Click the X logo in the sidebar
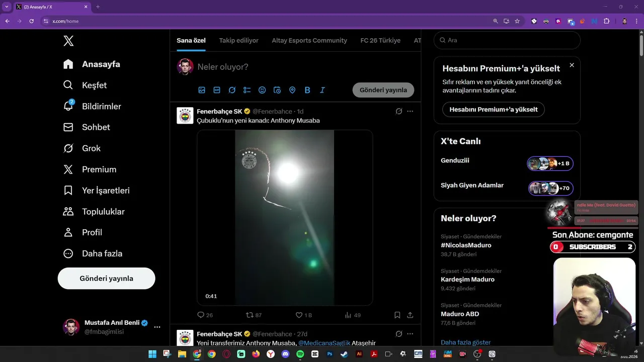This screenshot has width=644, height=362. click(68, 41)
